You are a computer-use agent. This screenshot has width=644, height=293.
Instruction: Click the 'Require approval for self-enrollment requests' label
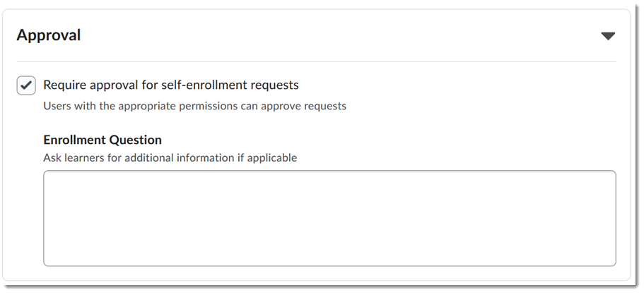(171, 85)
